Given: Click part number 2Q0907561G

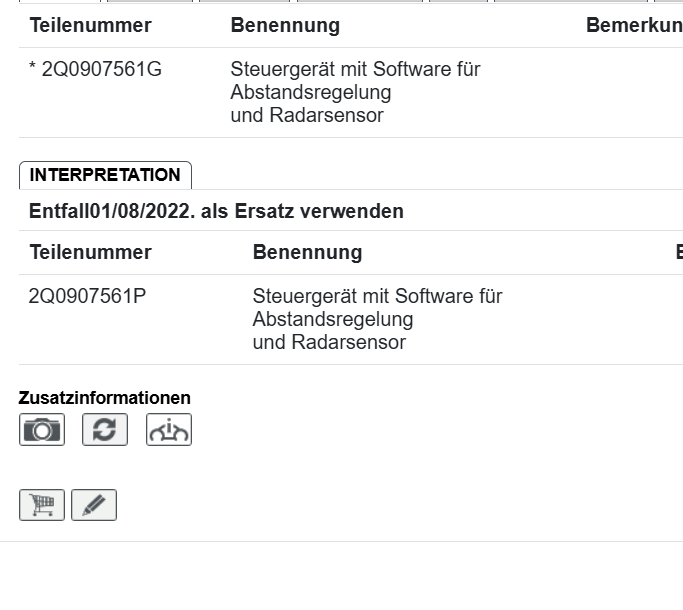Looking at the screenshot, I should pos(100,70).
